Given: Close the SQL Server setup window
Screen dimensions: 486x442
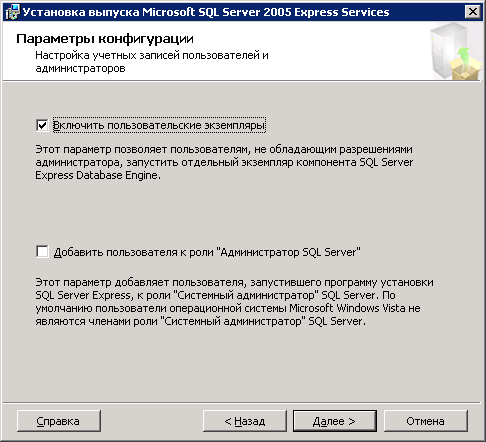Looking at the screenshot, I should [x=473, y=12].
